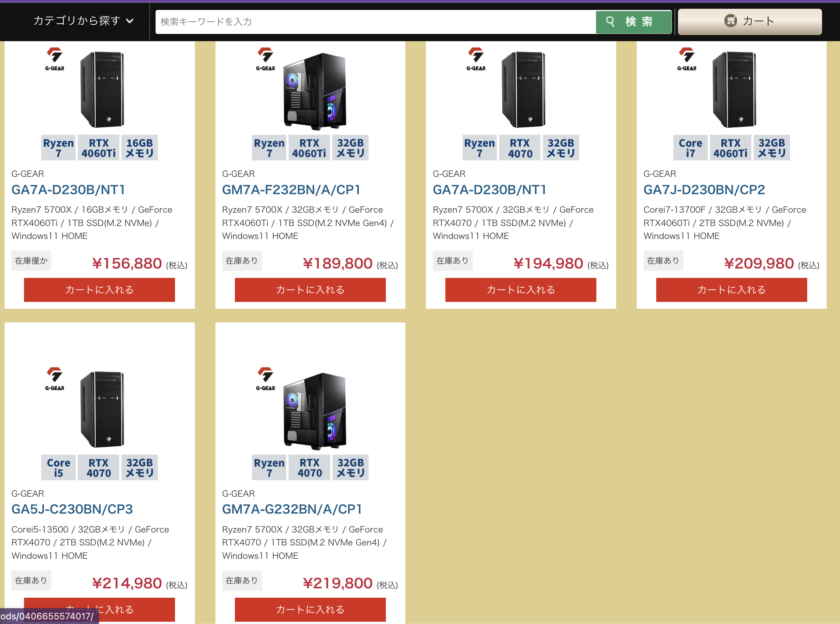
Task: Click the Corei5-13500 specification description
Action: (x=90, y=543)
